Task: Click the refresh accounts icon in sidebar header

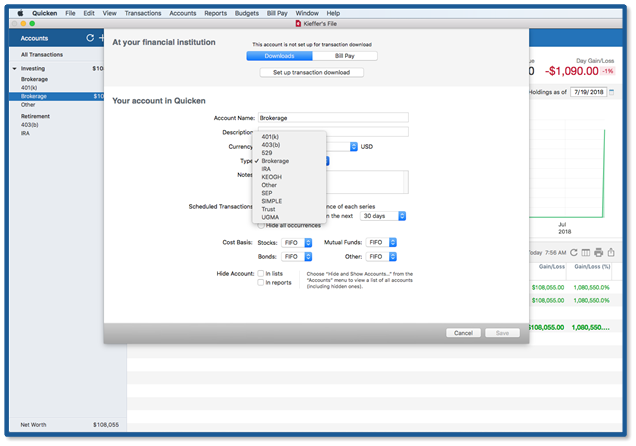Action: pos(90,38)
